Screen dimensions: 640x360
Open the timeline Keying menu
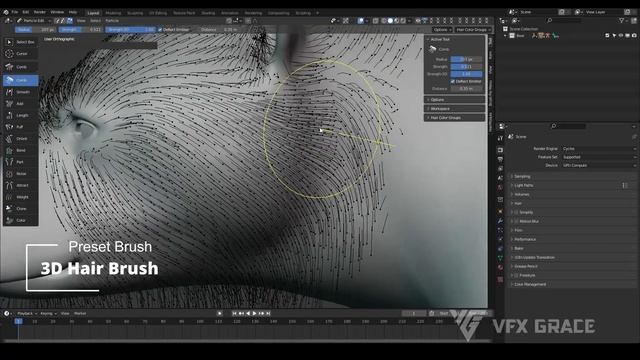point(48,313)
